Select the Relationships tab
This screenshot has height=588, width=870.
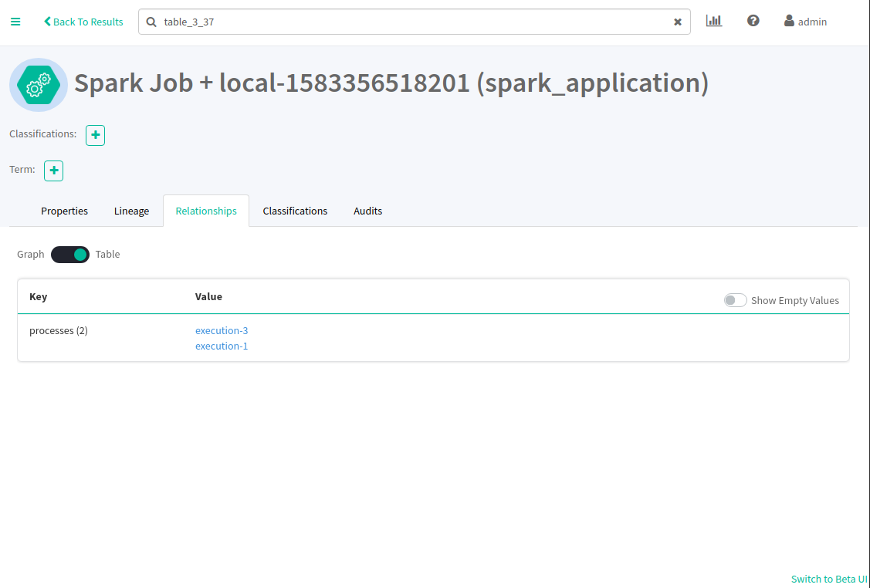click(x=206, y=211)
